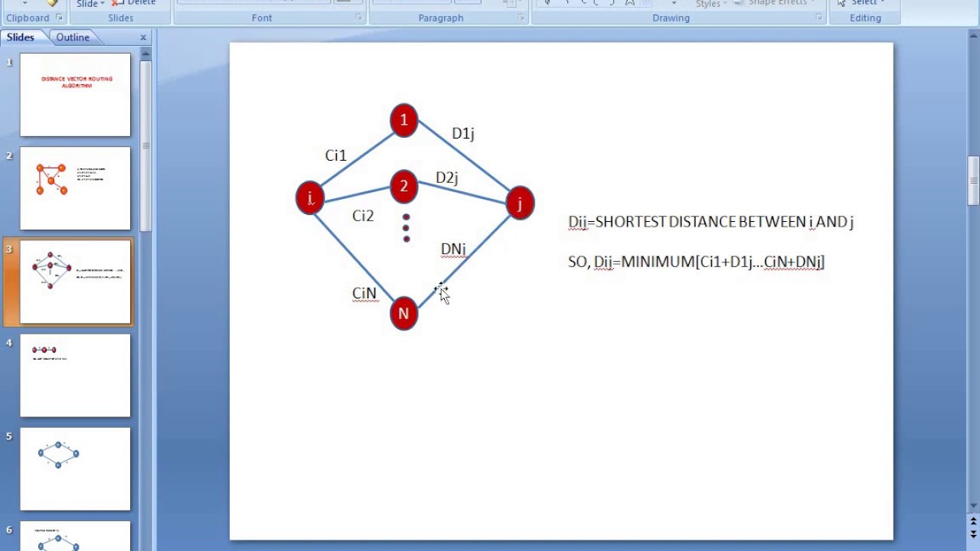Select slide 2 thumbnail with the orange graph

tap(75, 188)
